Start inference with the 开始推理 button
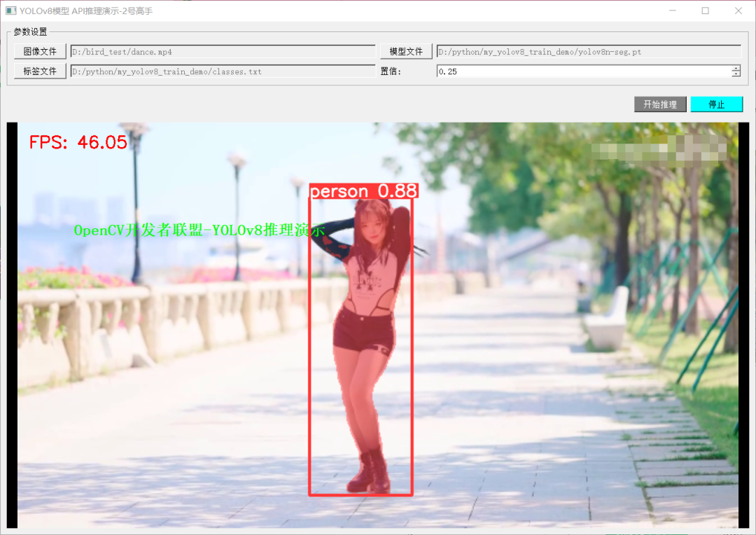The width and height of the screenshot is (756, 535). point(660,104)
